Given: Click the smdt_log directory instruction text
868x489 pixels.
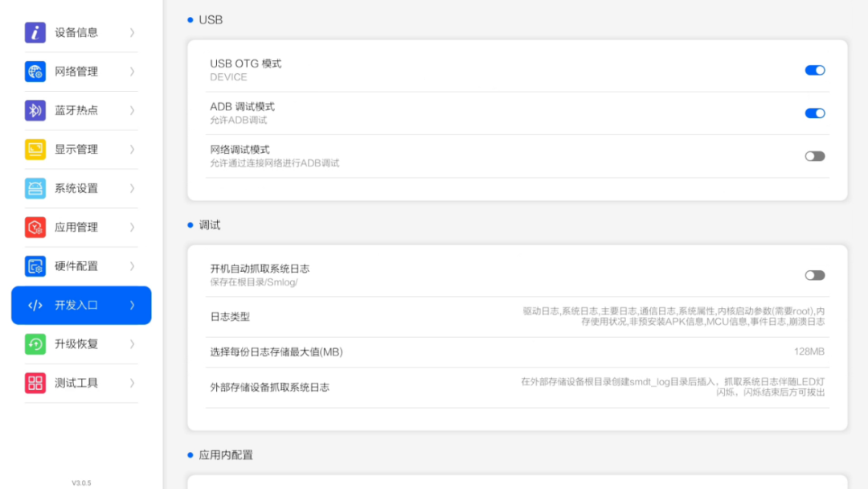Looking at the screenshot, I should [673, 387].
